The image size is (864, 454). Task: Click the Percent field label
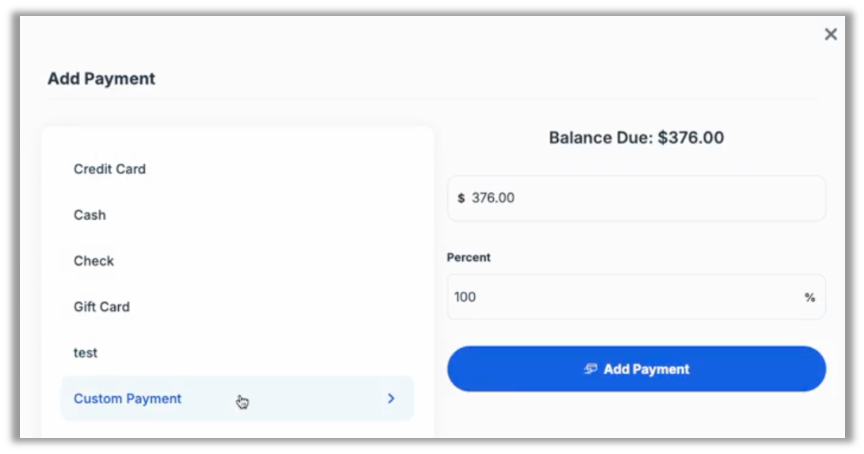[x=469, y=257]
